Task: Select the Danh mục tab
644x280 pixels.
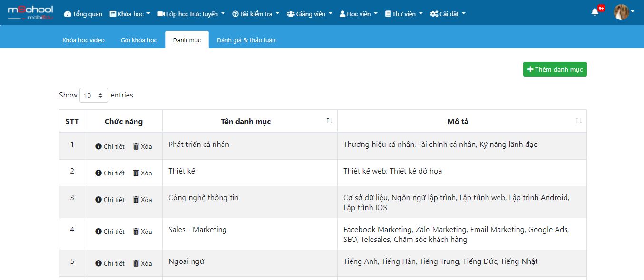Action: 187,40
